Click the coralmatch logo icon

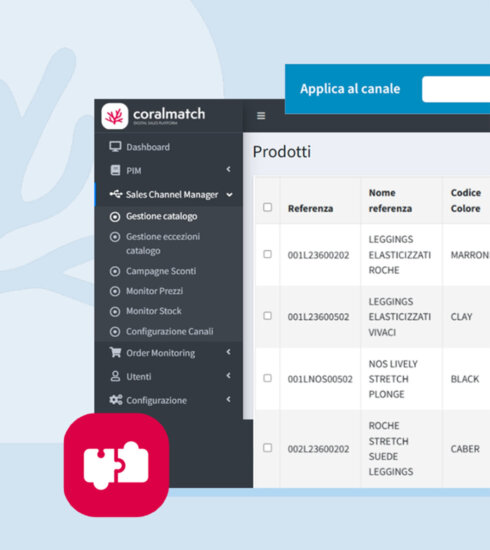[x=115, y=116]
